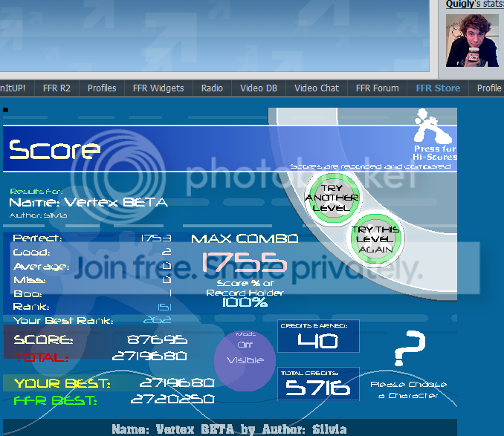Click the Max Combo 1755 number
This screenshot has width=504, height=436.
coord(245,262)
